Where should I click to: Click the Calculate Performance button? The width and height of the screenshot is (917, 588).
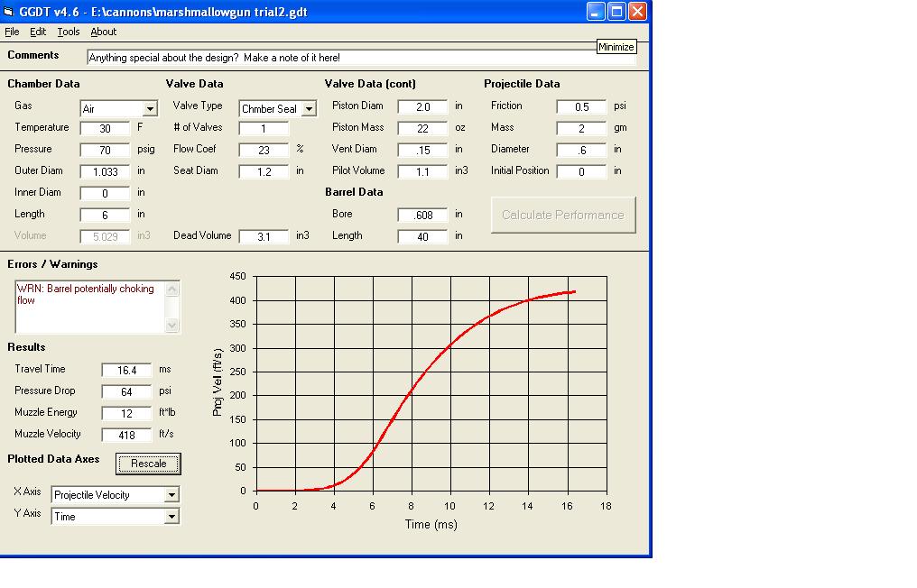pos(563,215)
